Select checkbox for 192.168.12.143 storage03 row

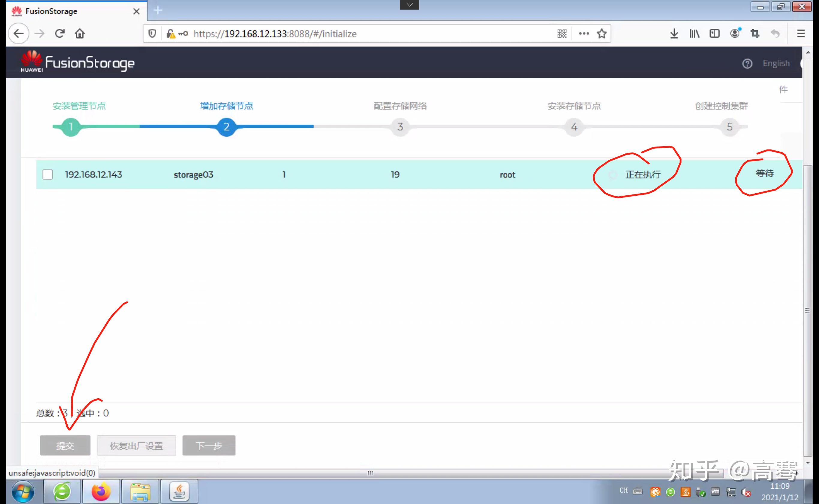pos(47,174)
